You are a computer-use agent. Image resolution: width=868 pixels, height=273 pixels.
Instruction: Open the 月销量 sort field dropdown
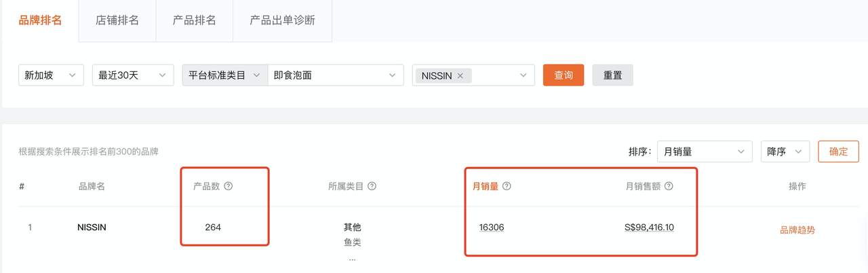(x=705, y=151)
